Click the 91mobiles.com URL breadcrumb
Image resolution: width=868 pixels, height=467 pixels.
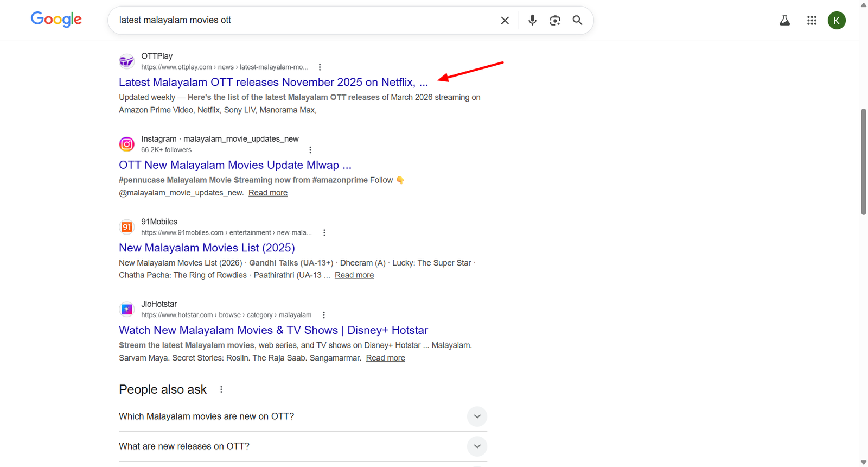point(226,232)
